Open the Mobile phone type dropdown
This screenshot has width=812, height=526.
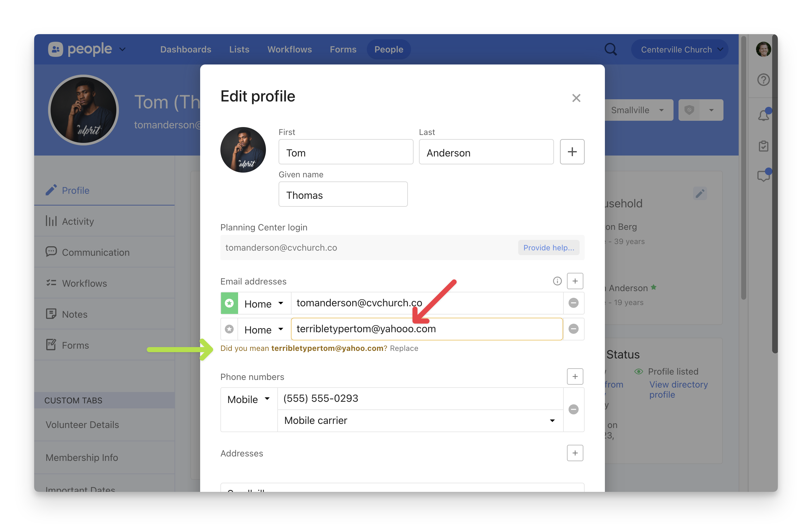pyautogui.click(x=249, y=399)
